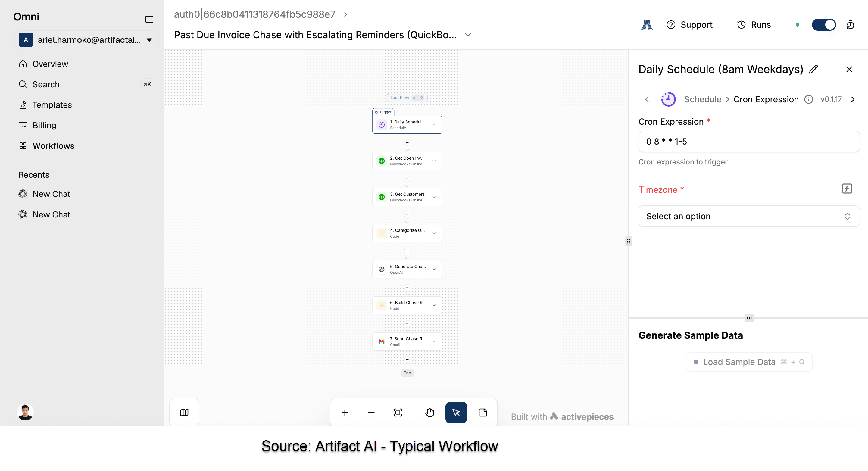This screenshot has width=868, height=471.
Task: Open flow version history clock icon
Action: 851,24
